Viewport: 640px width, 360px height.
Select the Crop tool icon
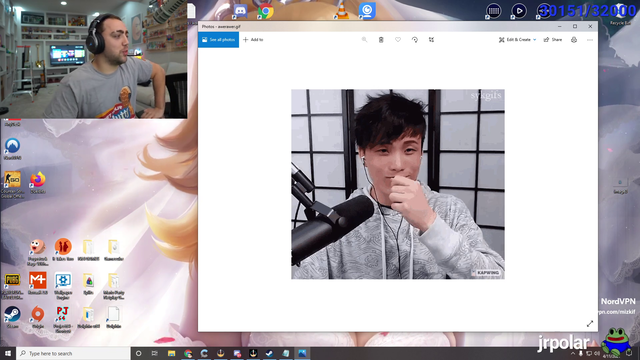pos(431,40)
